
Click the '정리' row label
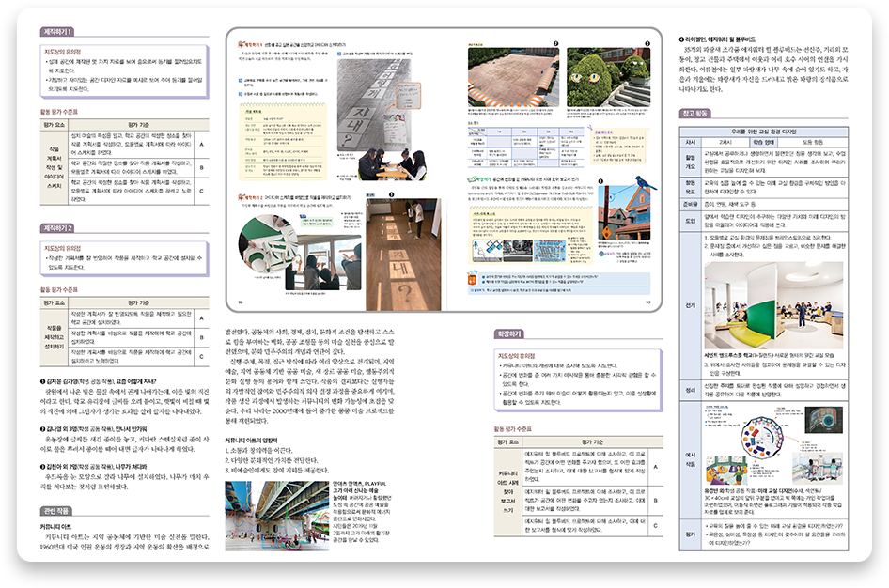(690, 391)
